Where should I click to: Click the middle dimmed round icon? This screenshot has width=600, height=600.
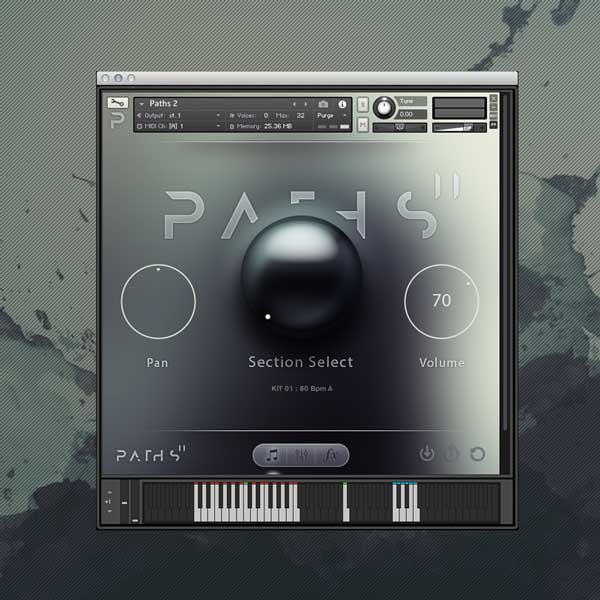coord(452,454)
